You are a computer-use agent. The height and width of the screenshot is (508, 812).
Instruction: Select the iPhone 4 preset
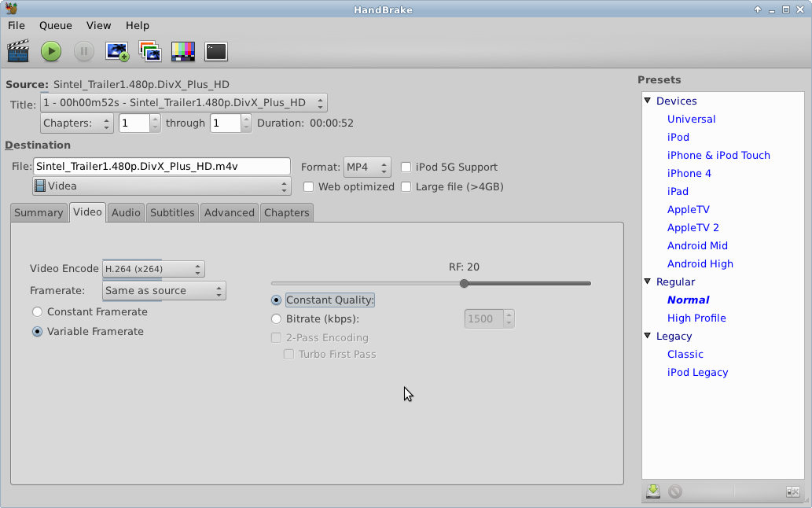pos(689,174)
